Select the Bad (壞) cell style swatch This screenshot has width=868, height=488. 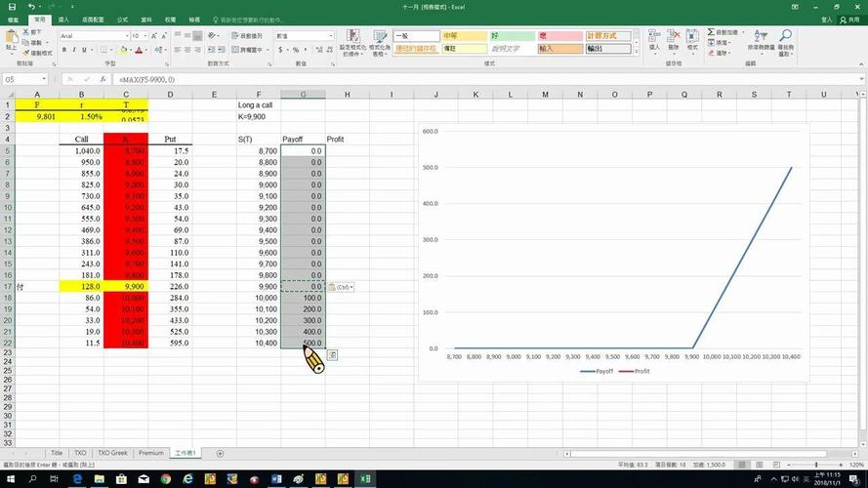[557, 36]
